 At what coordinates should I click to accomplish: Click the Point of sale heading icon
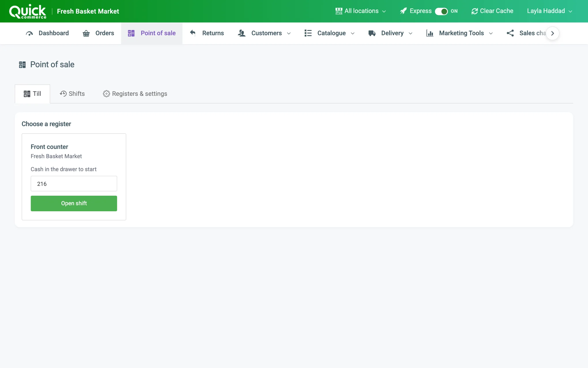tap(22, 65)
